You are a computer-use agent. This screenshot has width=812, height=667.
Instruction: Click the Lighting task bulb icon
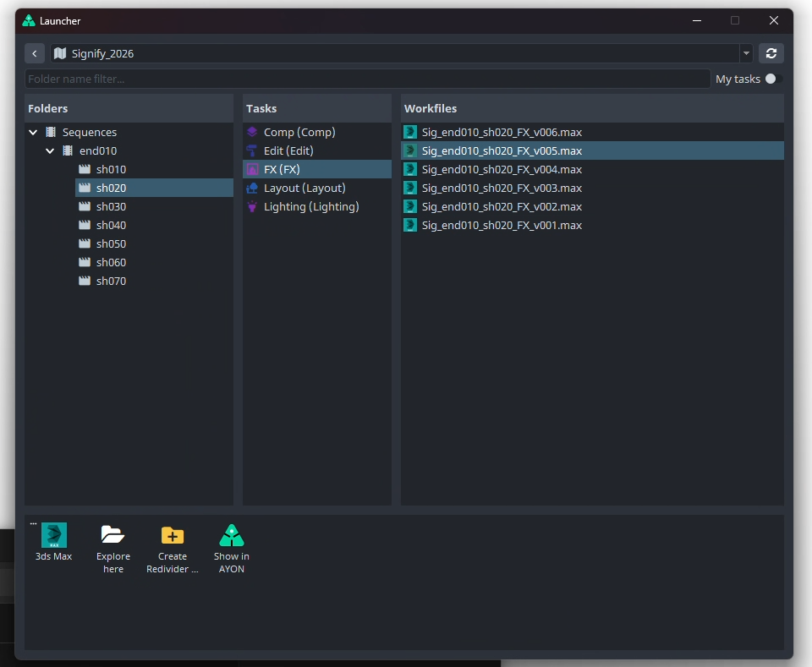pos(252,206)
